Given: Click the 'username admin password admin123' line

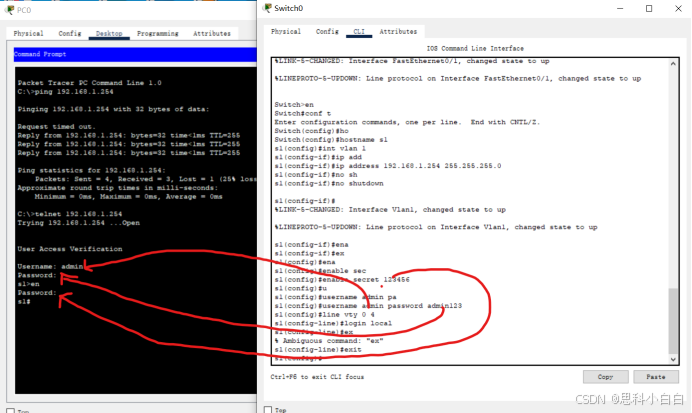Looking at the screenshot, I should pyautogui.click(x=368, y=306).
